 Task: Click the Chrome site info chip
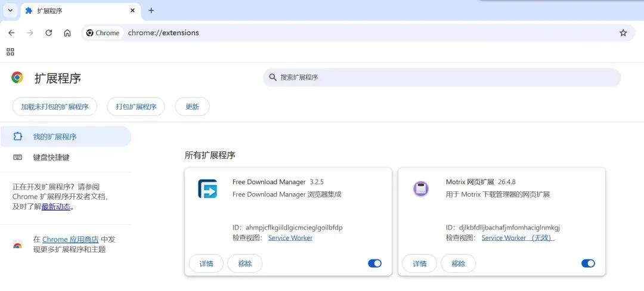(x=103, y=33)
